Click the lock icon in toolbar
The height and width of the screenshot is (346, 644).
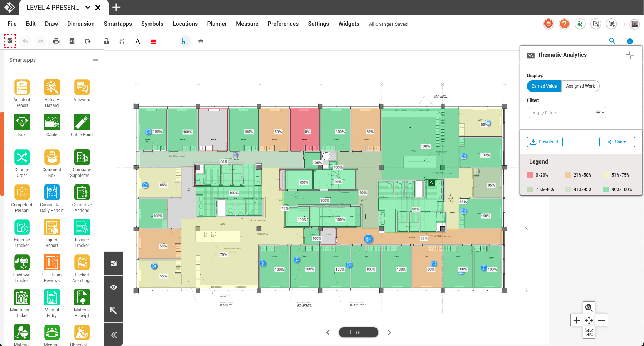[x=106, y=41]
